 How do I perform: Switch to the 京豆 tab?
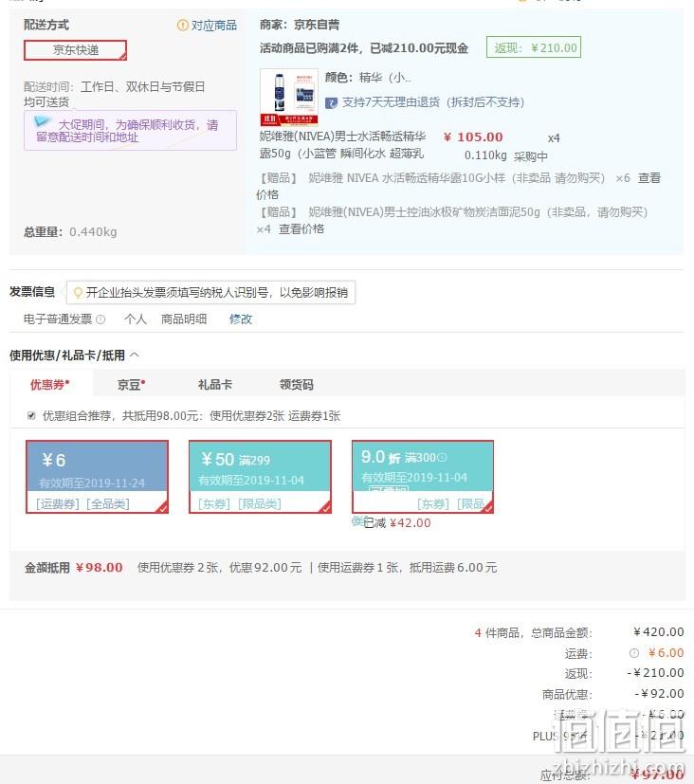[x=131, y=385]
